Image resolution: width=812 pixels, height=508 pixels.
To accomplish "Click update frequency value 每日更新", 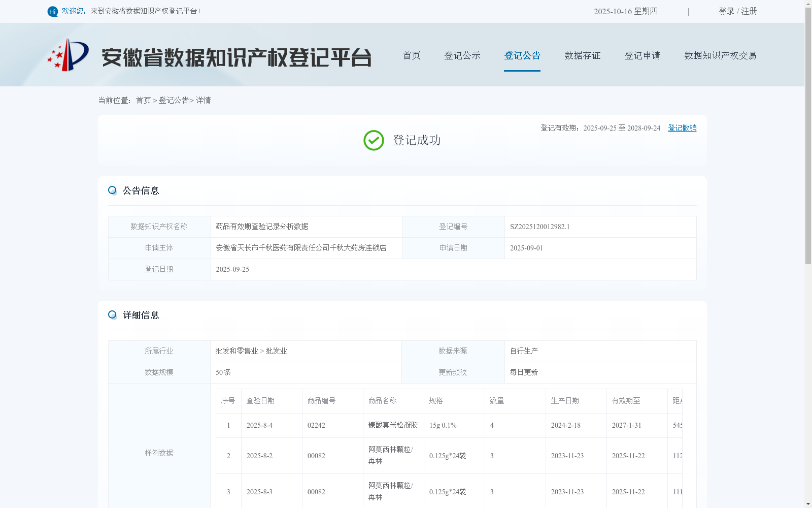I will [x=524, y=372].
